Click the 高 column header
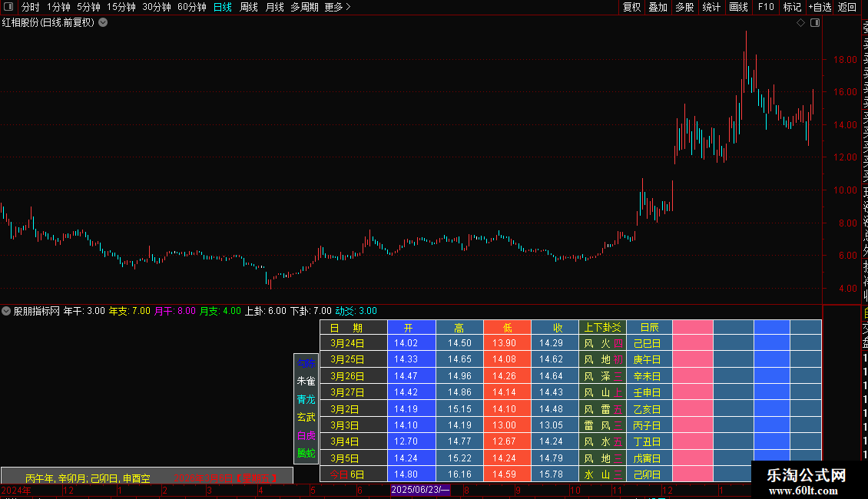 pyautogui.click(x=459, y=328)
